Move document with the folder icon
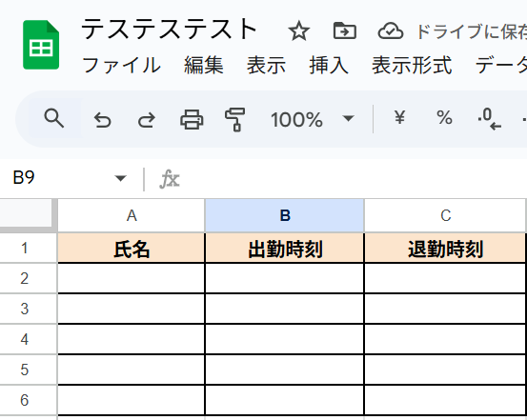Viewport: 527px width, 420px height. click(345, 30)
